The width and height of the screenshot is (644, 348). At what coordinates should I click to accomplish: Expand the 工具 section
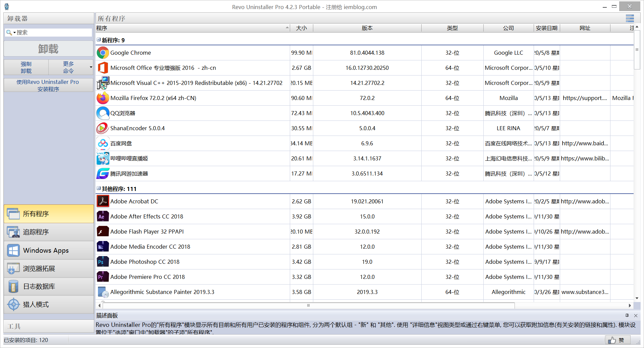point(49,326)
